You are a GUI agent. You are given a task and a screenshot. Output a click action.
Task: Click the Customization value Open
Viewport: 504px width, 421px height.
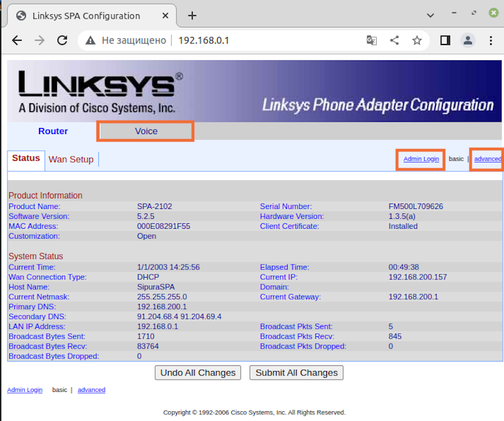[147, 236]
